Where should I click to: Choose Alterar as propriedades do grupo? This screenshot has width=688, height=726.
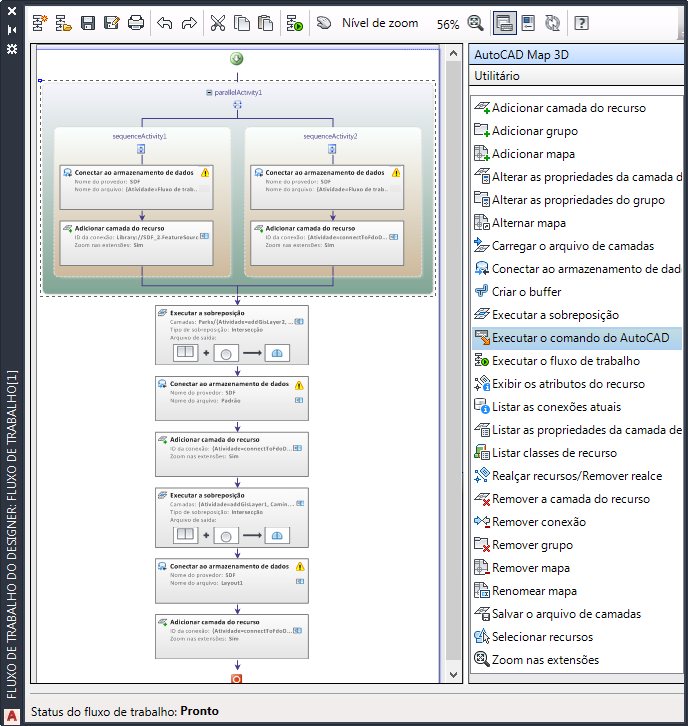(577, 200)
